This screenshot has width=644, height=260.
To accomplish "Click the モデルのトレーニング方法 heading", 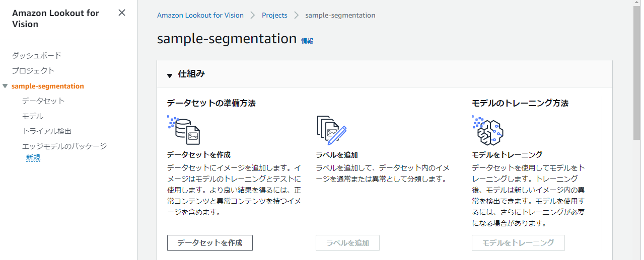I will (x=520, y=103).
